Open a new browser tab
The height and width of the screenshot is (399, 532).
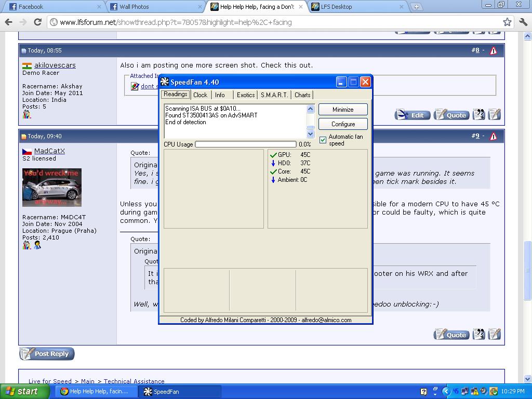416,7
